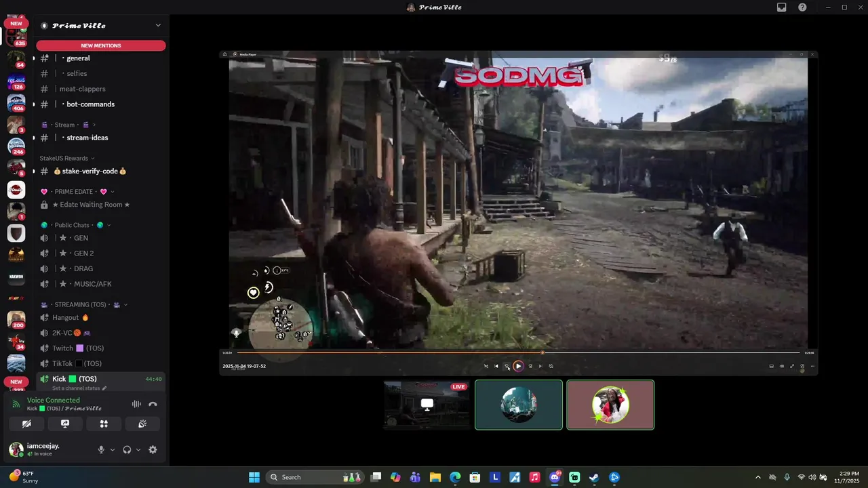Screen dimensions: 868x488
Task: Collapse the STREAMING (TOS) category
Action: [x=84, y=305]
